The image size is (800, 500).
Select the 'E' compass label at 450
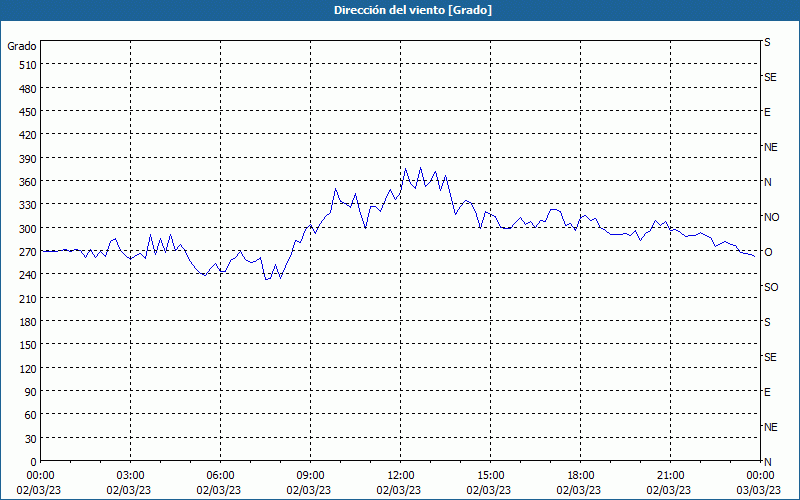[x=767, y=112]
